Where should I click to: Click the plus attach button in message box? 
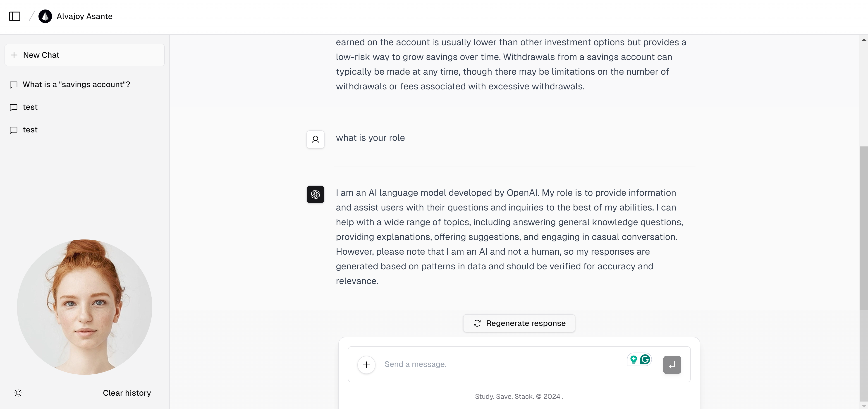click(x=366, y=365)
